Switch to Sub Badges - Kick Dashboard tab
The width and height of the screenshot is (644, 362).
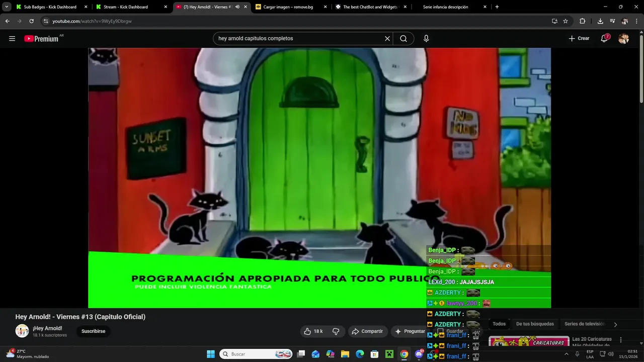point(50,7)
